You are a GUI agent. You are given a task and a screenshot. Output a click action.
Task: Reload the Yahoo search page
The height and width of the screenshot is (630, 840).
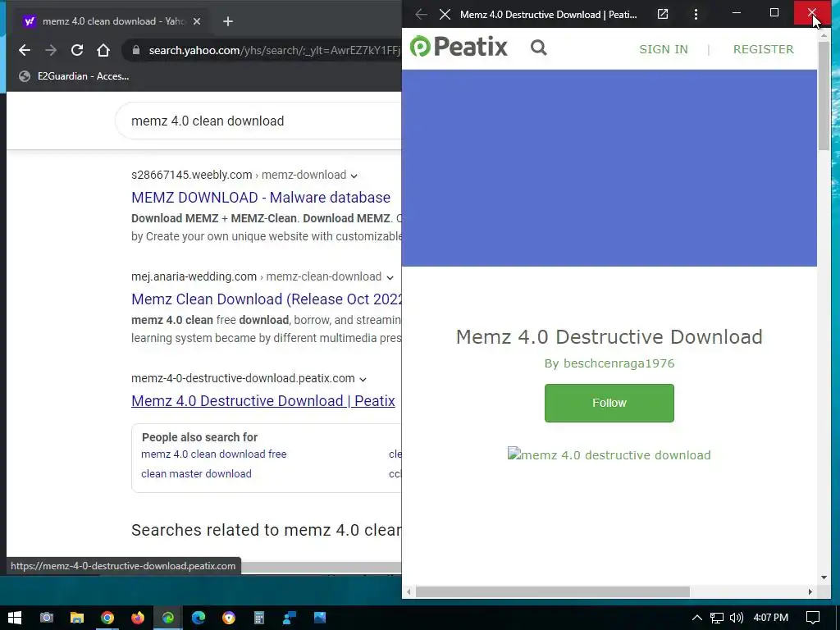click(77, 50)
